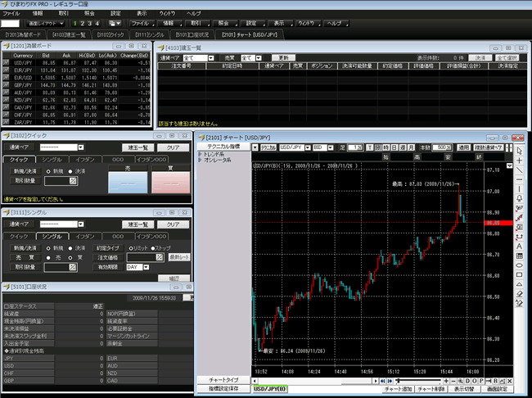The image size is (532, 398).
Task: Click 更新 button in positions list
Action: tap(283, 58)
